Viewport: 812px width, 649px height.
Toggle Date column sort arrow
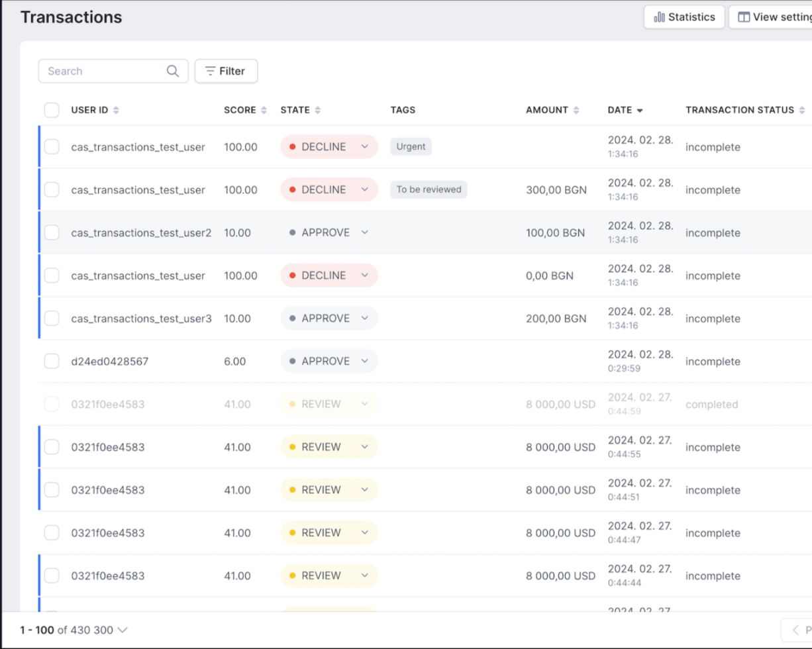coord(640,111)
